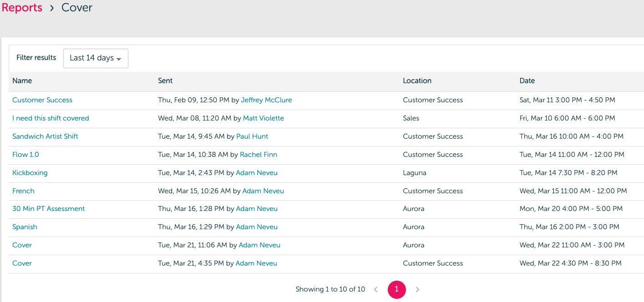644x302 pixels.
Task: Open the 30 Min PT Assessment request
Action: coord(49,209)
